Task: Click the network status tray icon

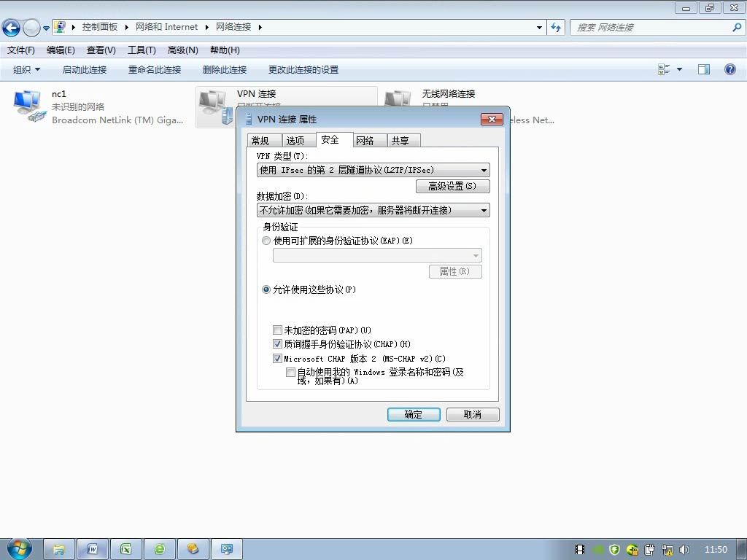Action: tap(667, 550)
